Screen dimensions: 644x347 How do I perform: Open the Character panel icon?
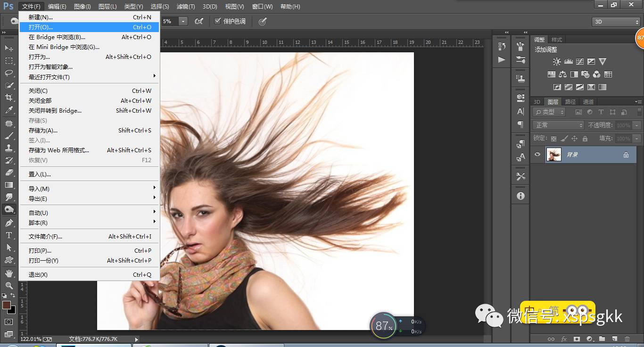[520, 111]
